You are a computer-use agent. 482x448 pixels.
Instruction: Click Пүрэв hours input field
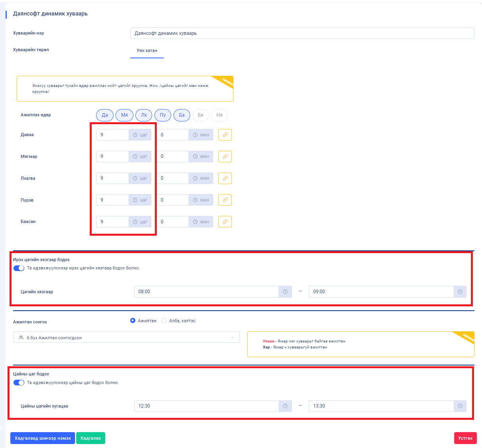(x=112, y=200)
